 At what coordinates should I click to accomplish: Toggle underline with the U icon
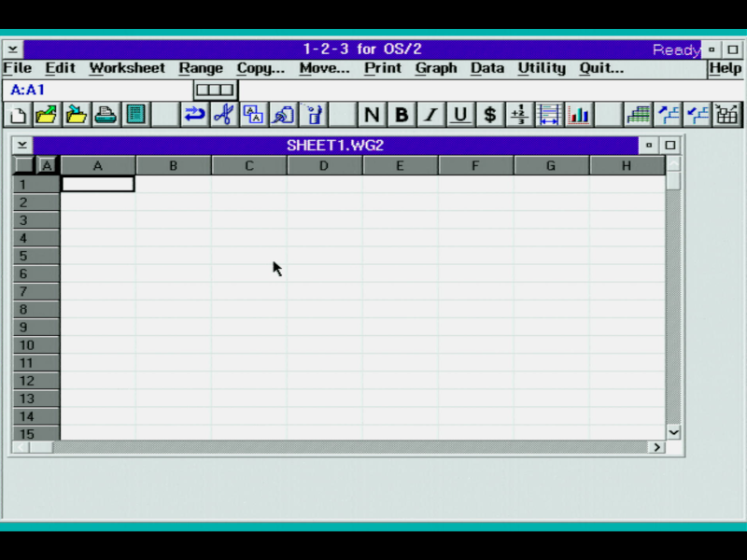pyautogui.click(x=460, y=114)
